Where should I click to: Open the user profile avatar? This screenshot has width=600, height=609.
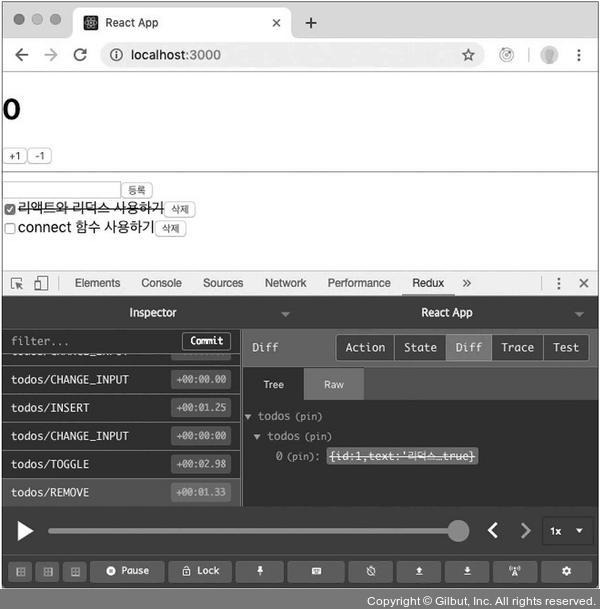coord(549,55)
